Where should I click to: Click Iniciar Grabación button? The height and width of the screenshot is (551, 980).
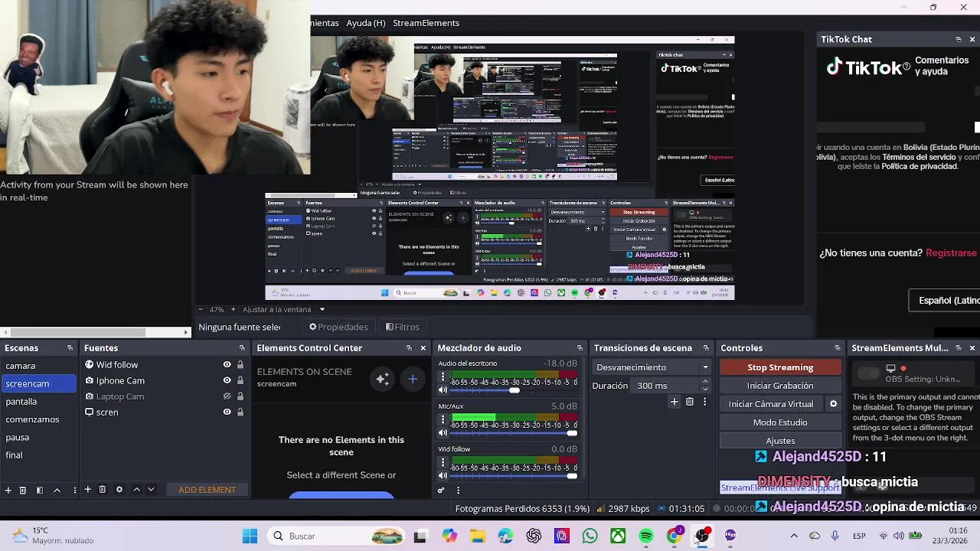[780, 386]
